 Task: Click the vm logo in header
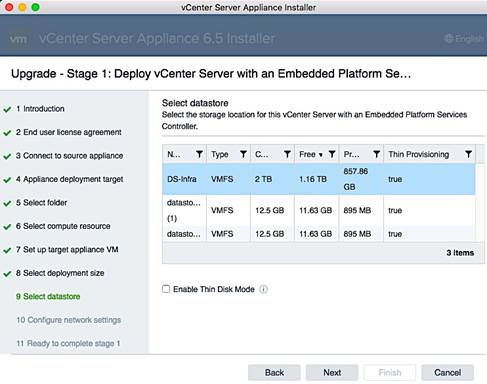click(18, 39)
